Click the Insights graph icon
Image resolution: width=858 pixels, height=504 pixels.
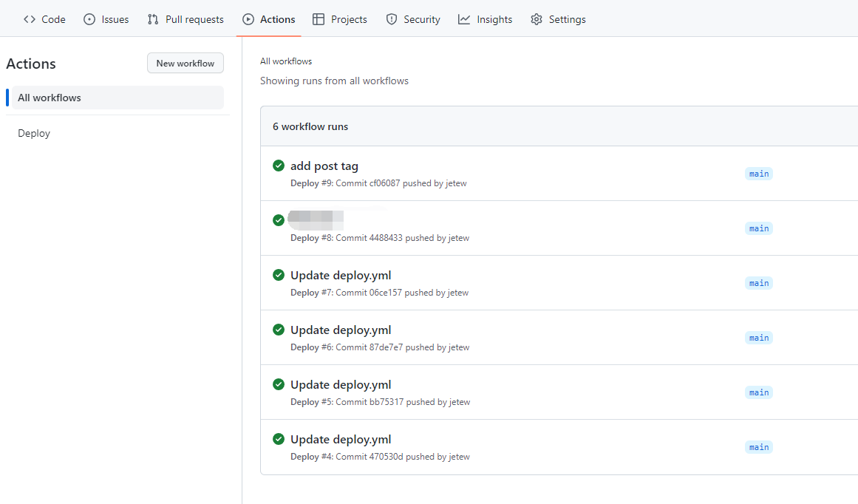[x=464, y=19]
